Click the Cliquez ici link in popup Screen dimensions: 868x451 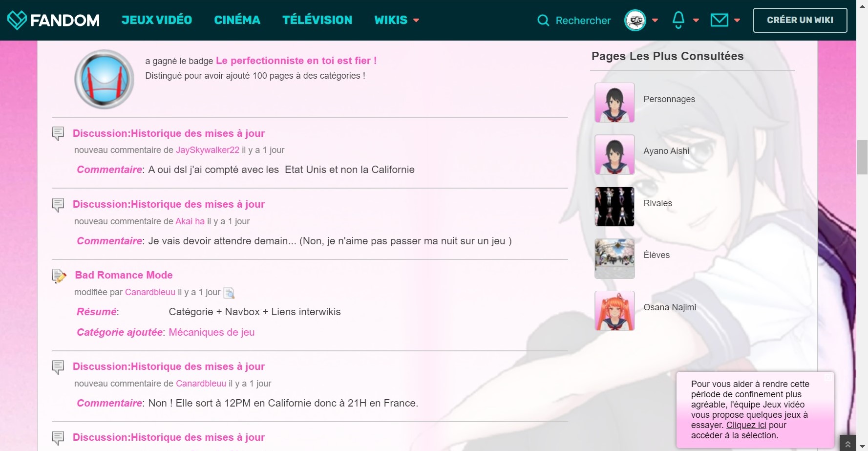tap(746, 425)
